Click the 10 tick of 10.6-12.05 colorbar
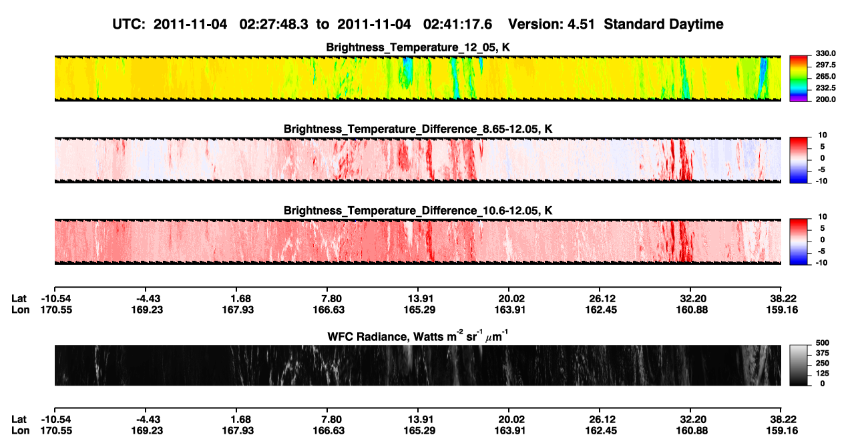The height and width of the screenshot is (445, 868). pyautogui.click(x=823, y=217)
